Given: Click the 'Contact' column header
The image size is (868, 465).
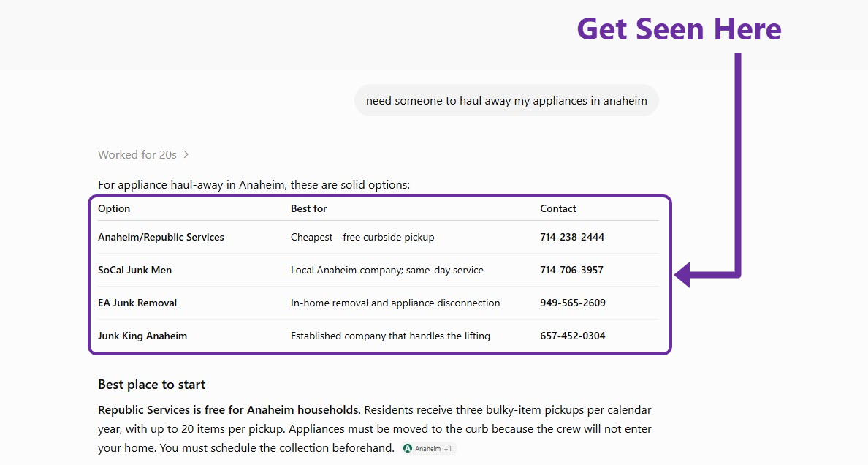Looking at the screenshot, I should click(x=558, y=208).
